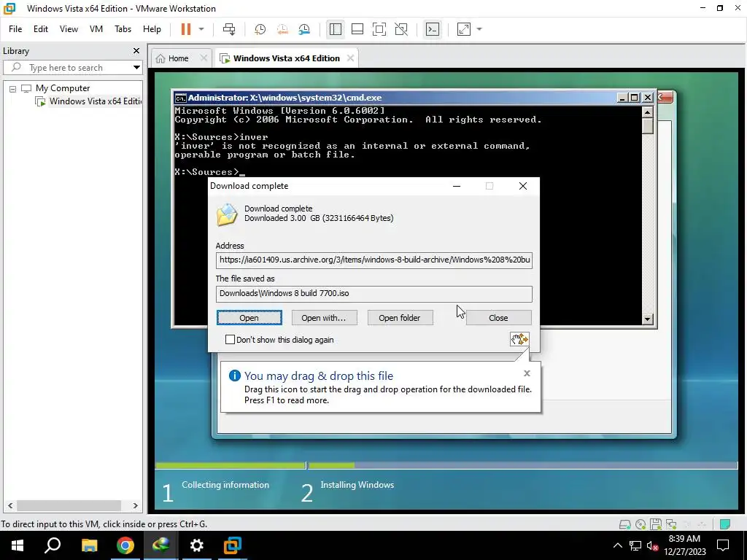Close the Windows Vista x64 Edition tab

point(350,58)
